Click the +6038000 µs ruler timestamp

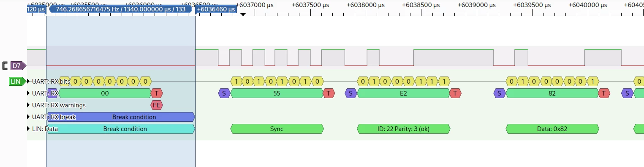tap(366, 5)
